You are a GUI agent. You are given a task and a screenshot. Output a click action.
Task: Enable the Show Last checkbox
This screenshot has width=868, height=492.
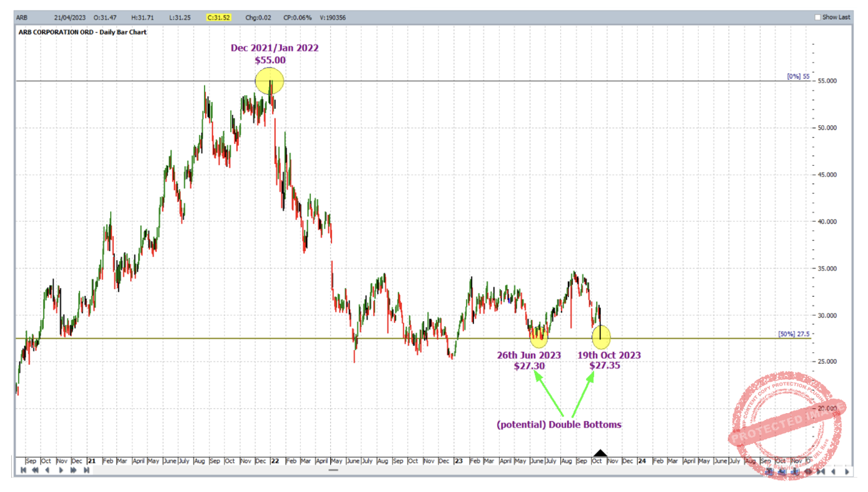pos(817,18)
